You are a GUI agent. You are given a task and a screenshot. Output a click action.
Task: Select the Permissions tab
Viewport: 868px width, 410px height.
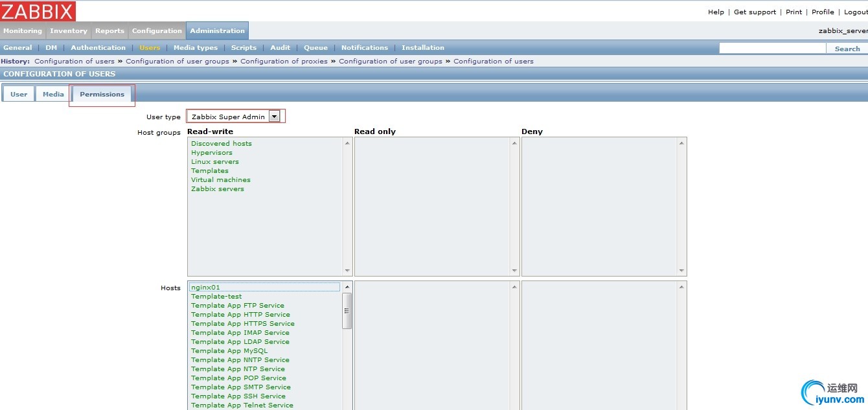click(x=102, y=94)
